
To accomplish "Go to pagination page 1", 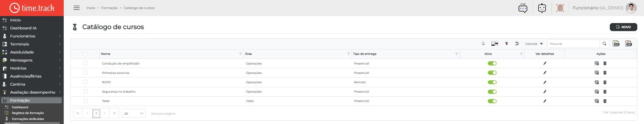I will click(96, 113).
